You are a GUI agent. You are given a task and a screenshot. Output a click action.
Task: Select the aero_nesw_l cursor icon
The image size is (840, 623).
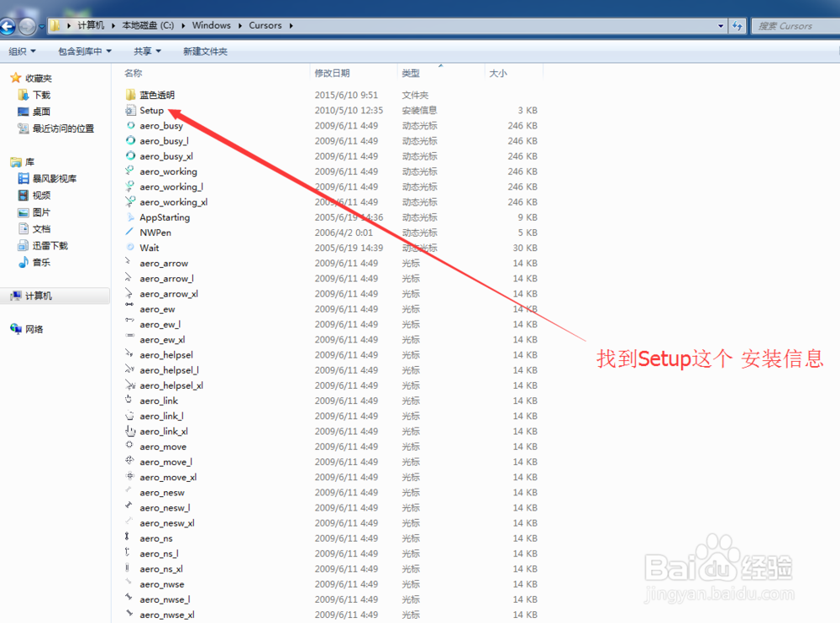129,505
